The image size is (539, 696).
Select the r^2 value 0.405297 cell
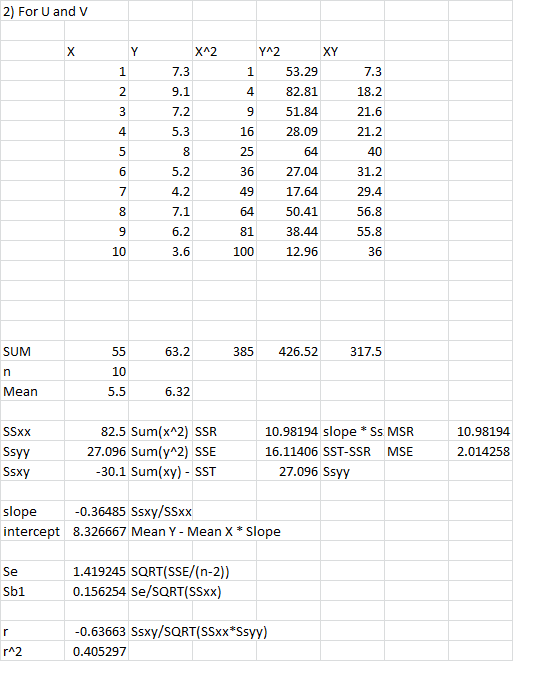point(96,651)
